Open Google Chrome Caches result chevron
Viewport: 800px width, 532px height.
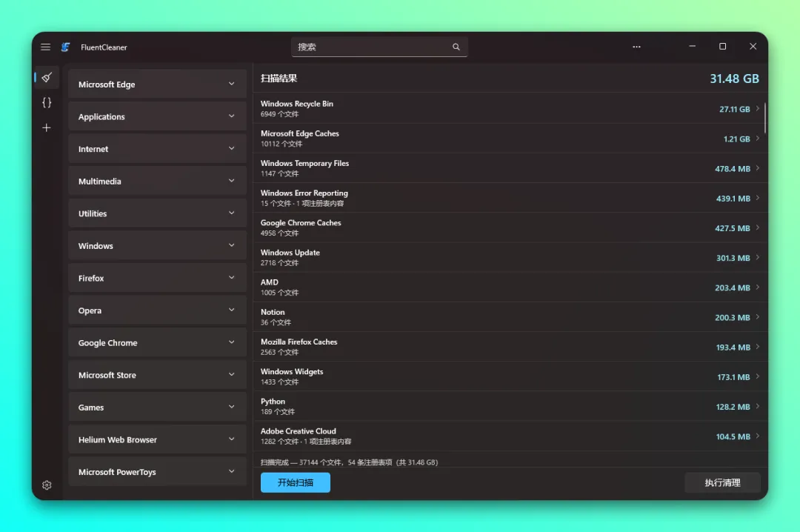(x=758, y=227)
